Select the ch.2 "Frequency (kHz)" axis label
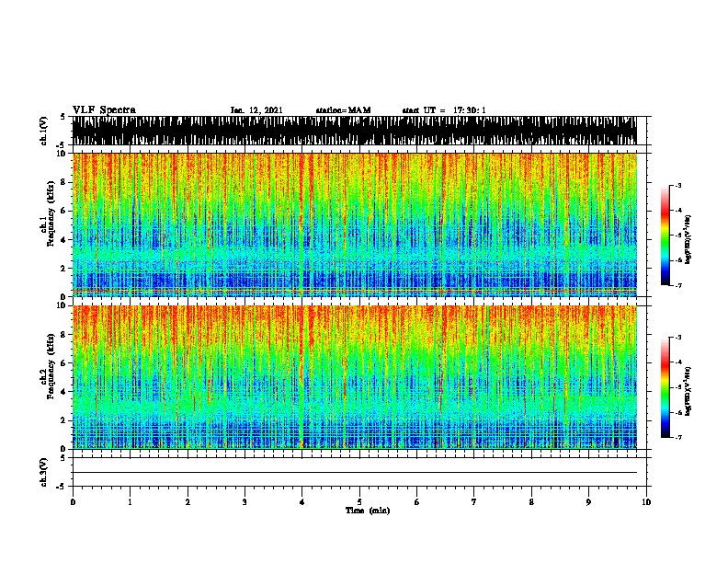 click(51, 366)
